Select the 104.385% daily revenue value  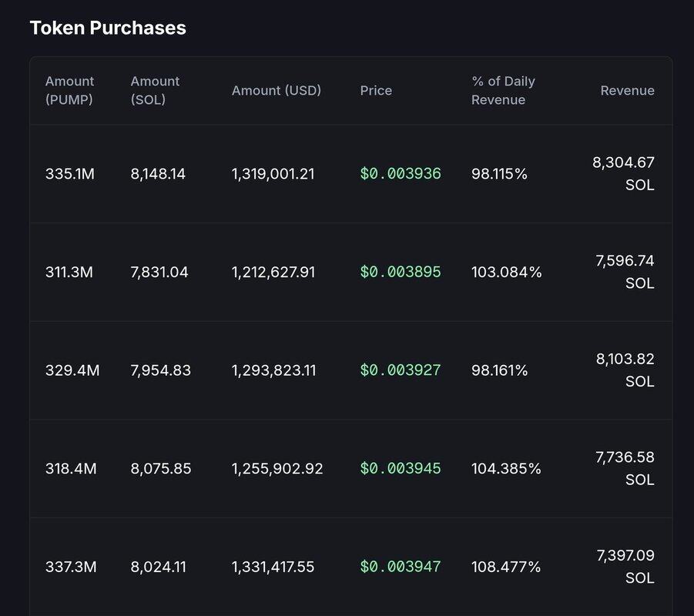[506, 468]
